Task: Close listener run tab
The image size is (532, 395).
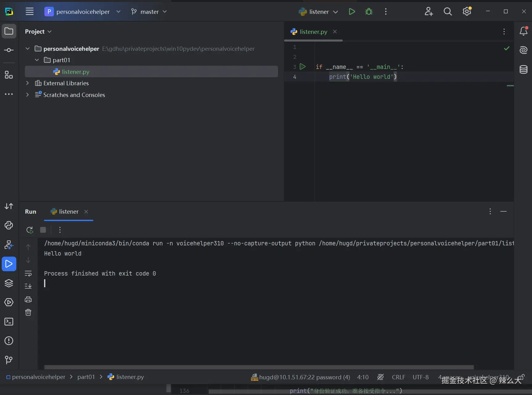Action: coord(86,212)
